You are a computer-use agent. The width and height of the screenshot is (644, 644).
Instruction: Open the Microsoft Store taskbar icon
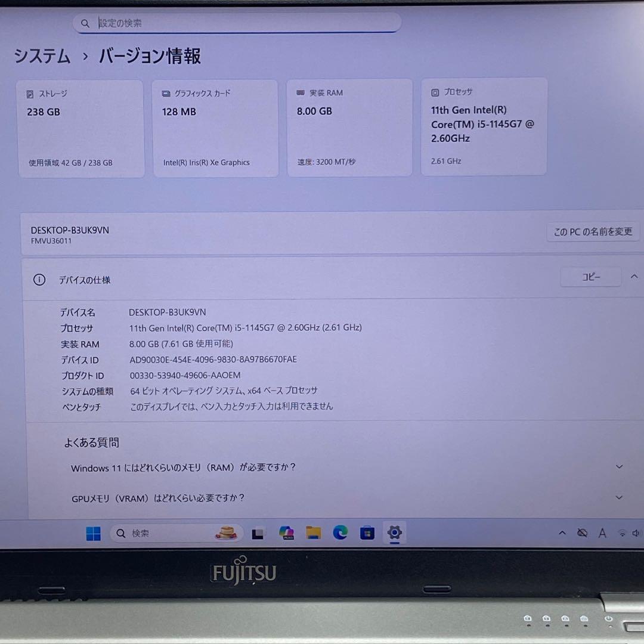(367, 533)
